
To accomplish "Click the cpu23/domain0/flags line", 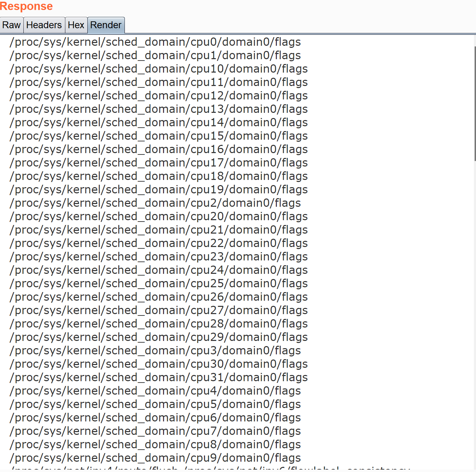I will pyautogui.click(x=159, y=257).
